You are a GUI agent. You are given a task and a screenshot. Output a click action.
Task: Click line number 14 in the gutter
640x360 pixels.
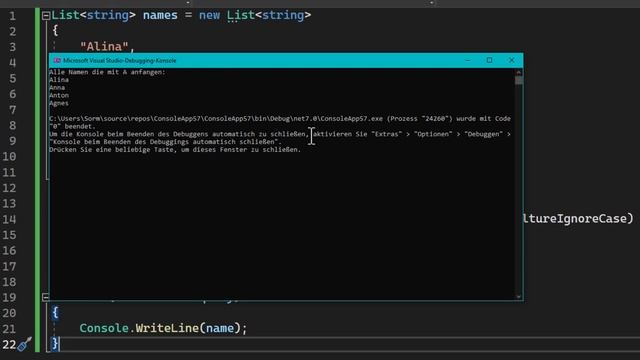9,219
